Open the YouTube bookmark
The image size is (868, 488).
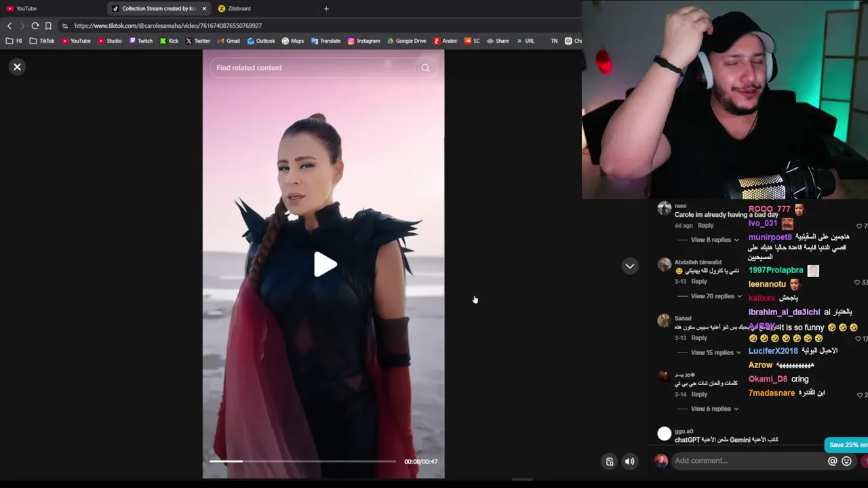click(x=76, y=41)
